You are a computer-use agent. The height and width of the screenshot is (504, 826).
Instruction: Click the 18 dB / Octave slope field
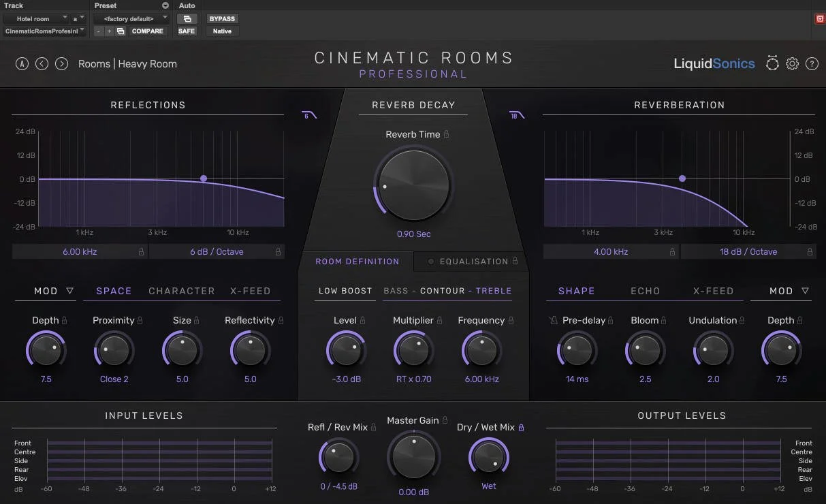pos(748,251)
